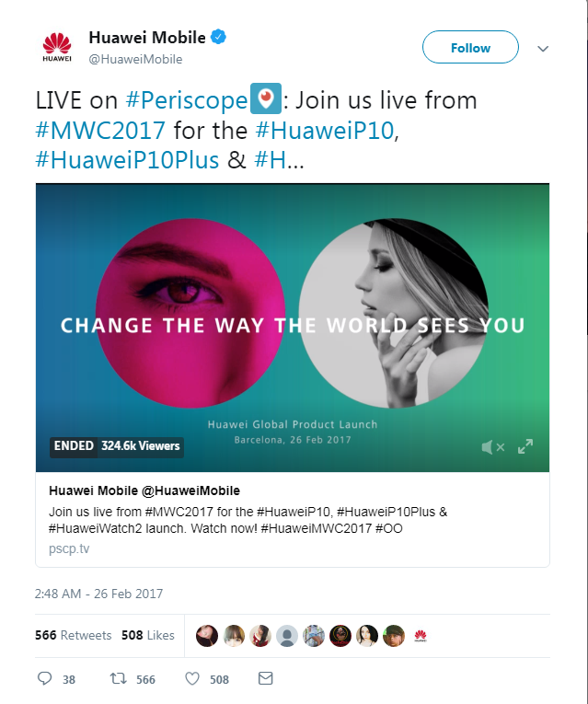Like the tweet with heart icon
Image resolution: width=588 pixels, height=704 pixels.
(x=192, y=678)
